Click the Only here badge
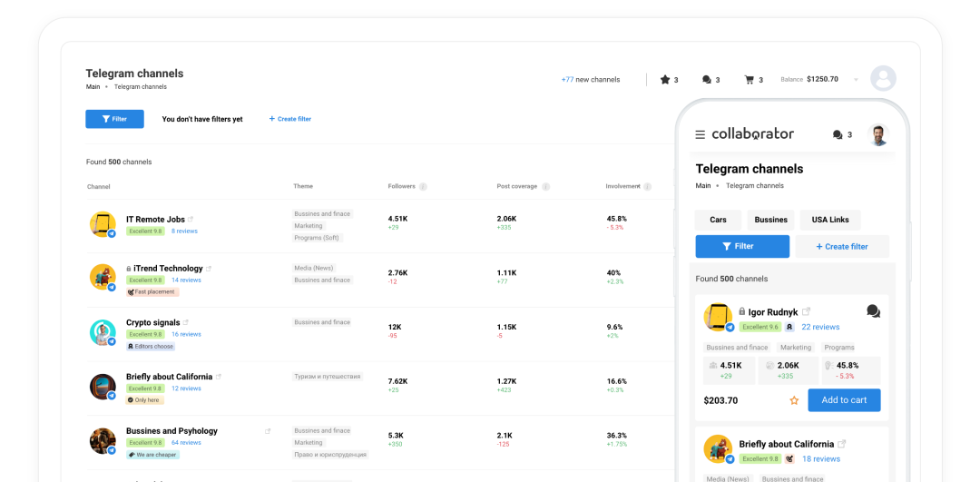Viewport: 980px width, 482px height. [145, 400]
